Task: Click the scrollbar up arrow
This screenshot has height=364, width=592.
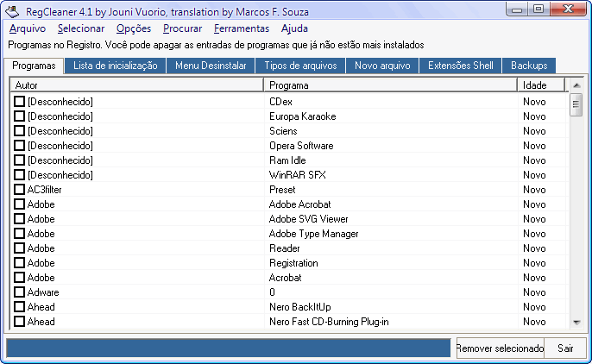Action: point(576,85)
